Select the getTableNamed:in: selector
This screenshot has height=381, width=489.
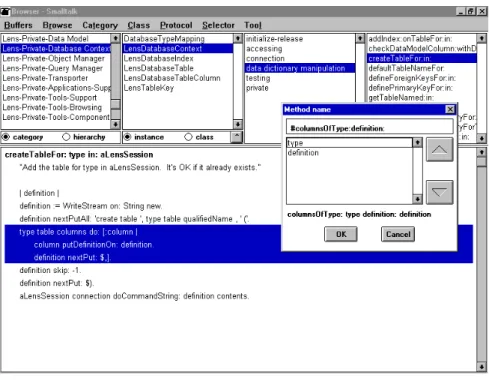tap(422, 98)
